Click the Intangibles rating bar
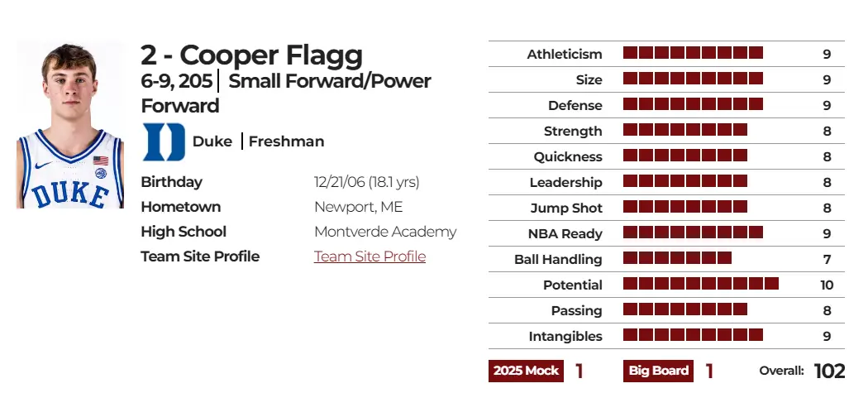Viewport: 868px width, 393px height. [x=693, y=336]
